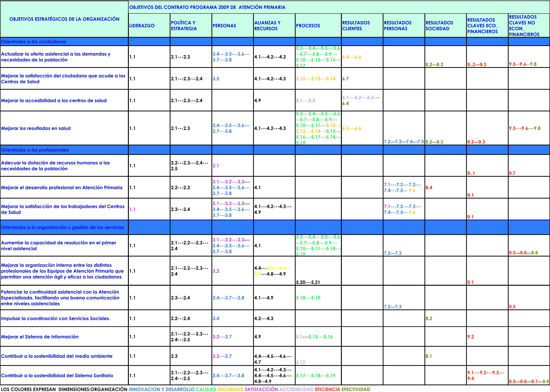Click the 'Contribuir a la sostenibilidad del medio ambiente' cell

(x=57, y=356)
